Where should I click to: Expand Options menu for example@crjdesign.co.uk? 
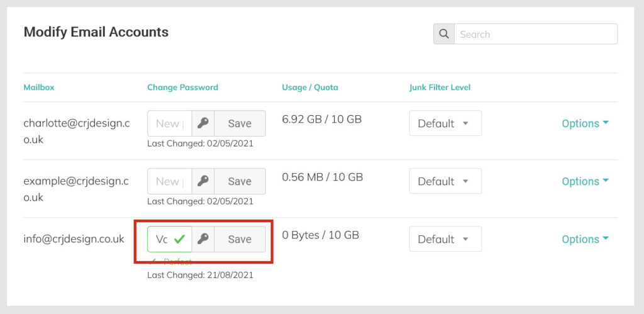(586, 181)
